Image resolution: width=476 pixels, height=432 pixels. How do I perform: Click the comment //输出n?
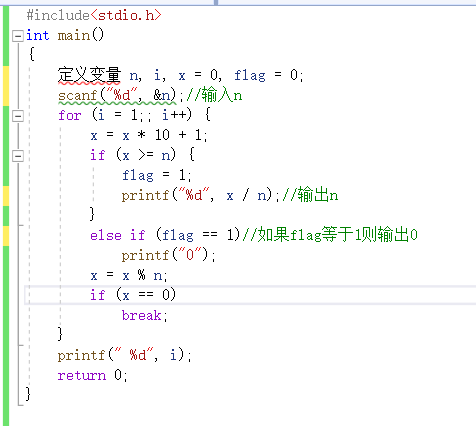[310, 195]
